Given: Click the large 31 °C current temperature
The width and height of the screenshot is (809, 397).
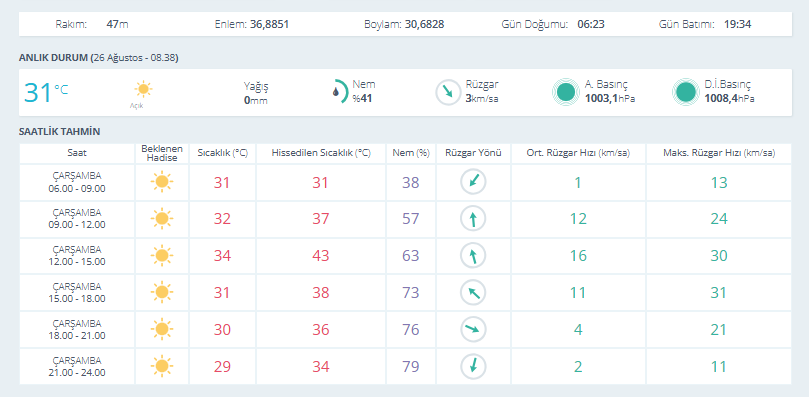Looking at the screenshot, I should (45, 93).
